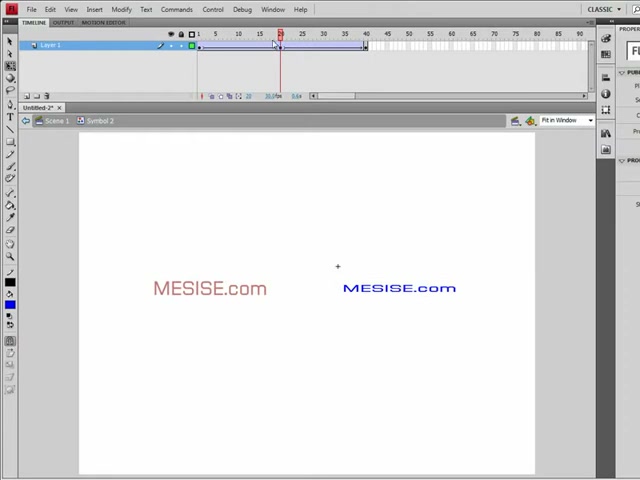Toggle Onion Skin button
The image size is (640, 480).
tap(211, 96)
